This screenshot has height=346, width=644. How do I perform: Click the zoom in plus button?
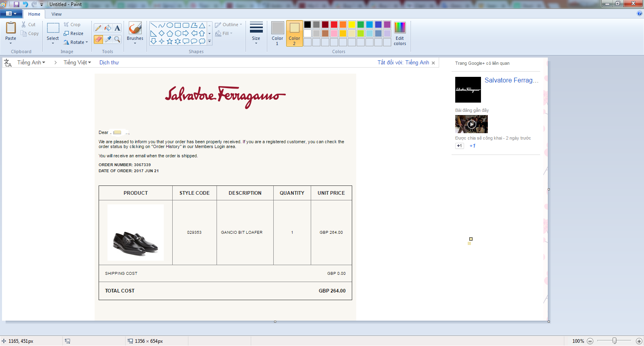[639, 341]
